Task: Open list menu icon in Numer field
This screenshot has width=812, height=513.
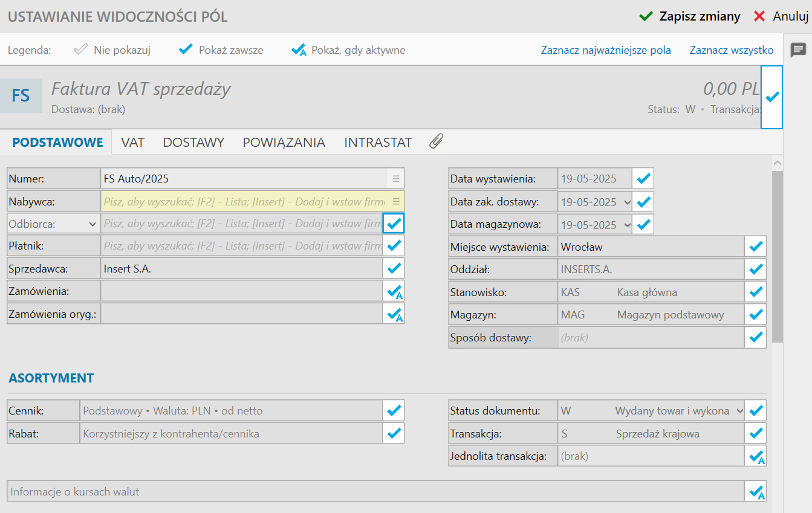Action: 396,179
